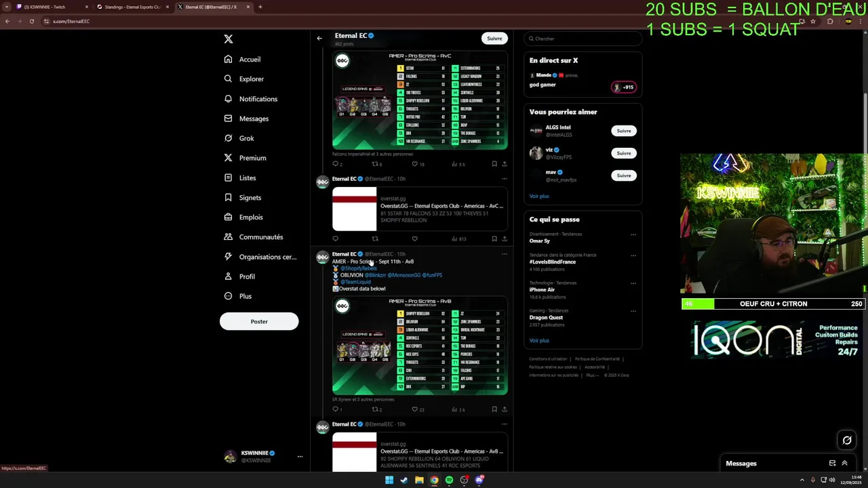
Task: Like the overstat.gg AvC link post
Action: coord(415,239)
